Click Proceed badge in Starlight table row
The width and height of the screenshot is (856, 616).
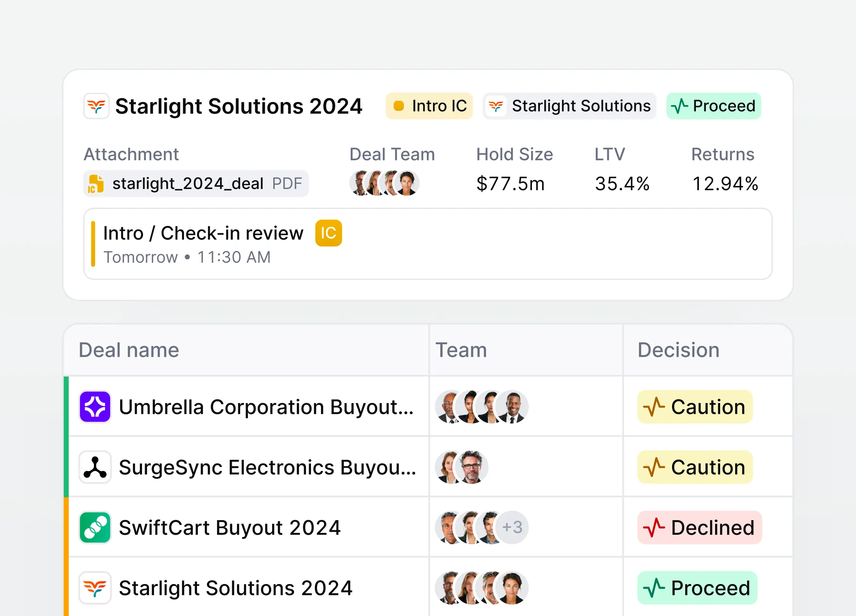point(697,588)
